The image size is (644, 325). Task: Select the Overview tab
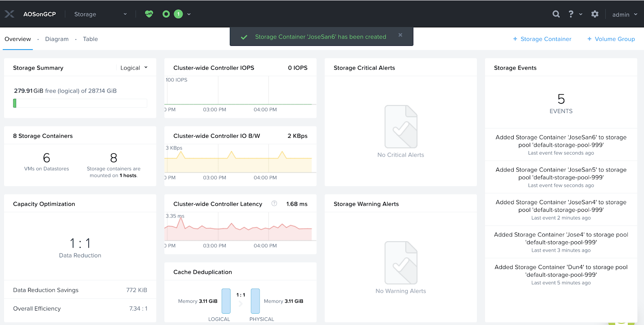tap(18, 39)
